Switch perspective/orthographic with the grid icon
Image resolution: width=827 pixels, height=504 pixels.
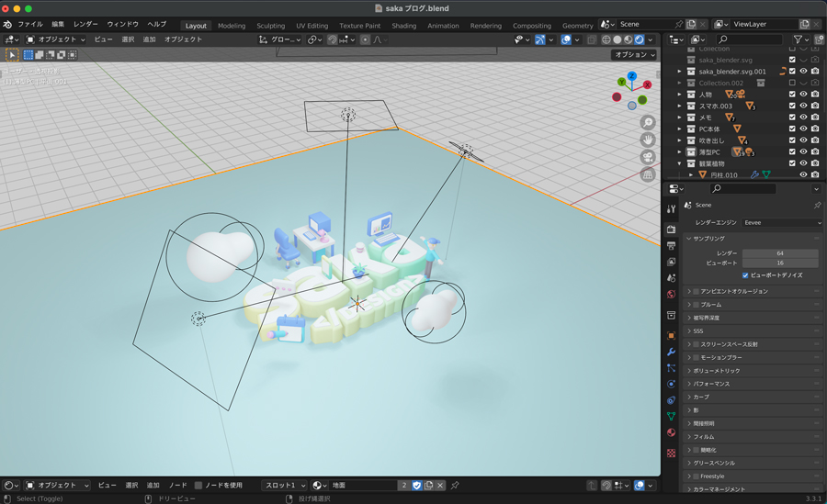click(648, 174)
